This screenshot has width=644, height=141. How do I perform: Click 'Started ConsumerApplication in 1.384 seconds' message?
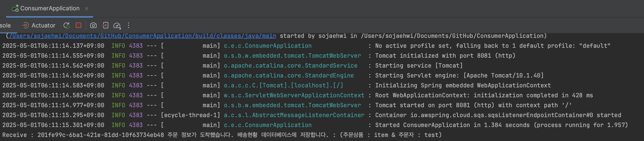[501, 125]
